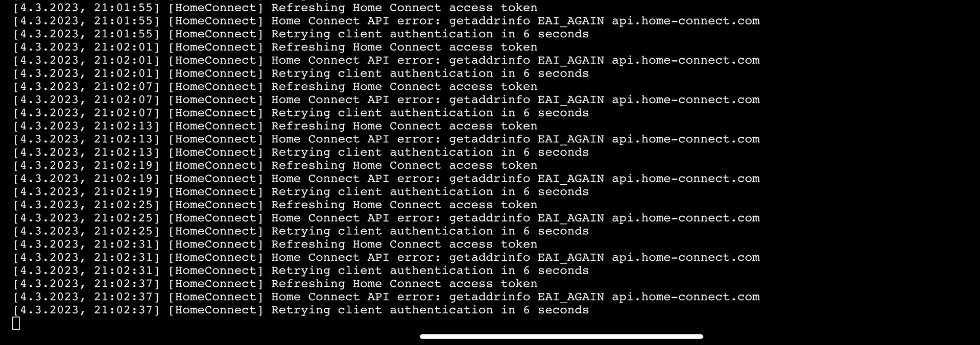This screenshot has height=345, width=980.
Task: Click the terminal cursor block at bottom
Action: tap(16, 323)
